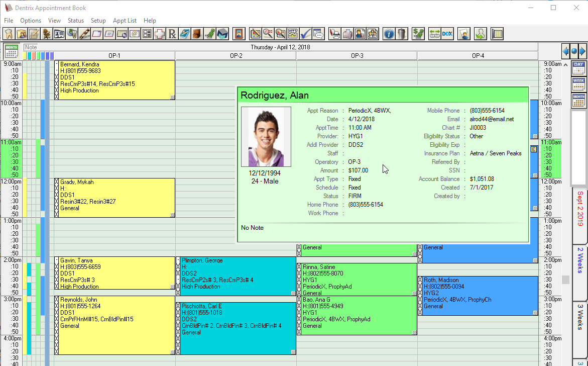Click the patient ID card icon
The width and height of the screenshot is (588, 366).
tap(59, 34)
